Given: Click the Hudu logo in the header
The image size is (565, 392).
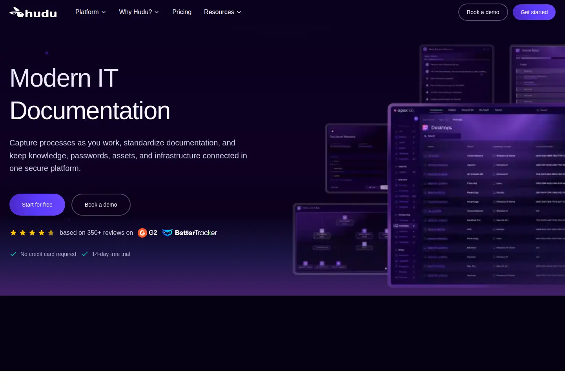Looking at the screenshot, I should [33, 13].
